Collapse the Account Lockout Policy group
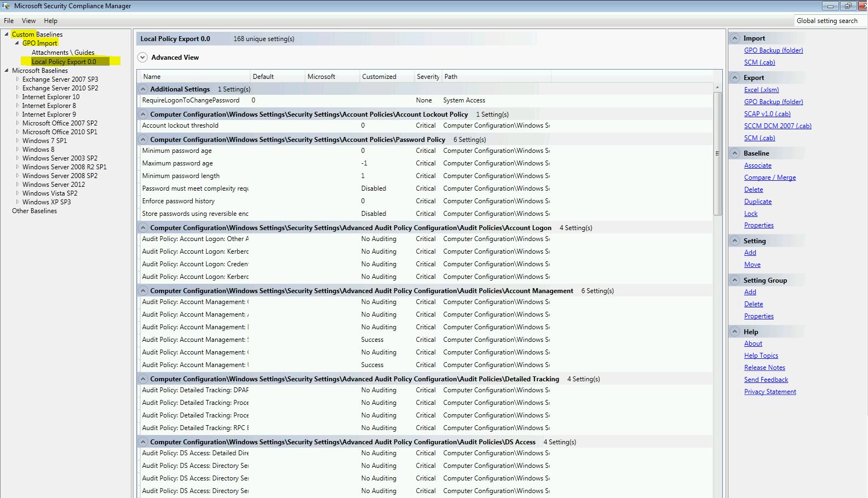Viewport: 868px width, 498px height. pos(143,115)
